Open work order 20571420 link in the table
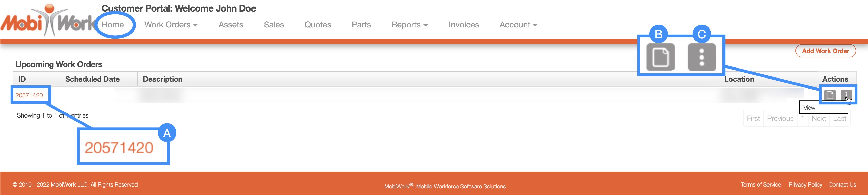This screenshot has height=195, width=868. (29, 95)
